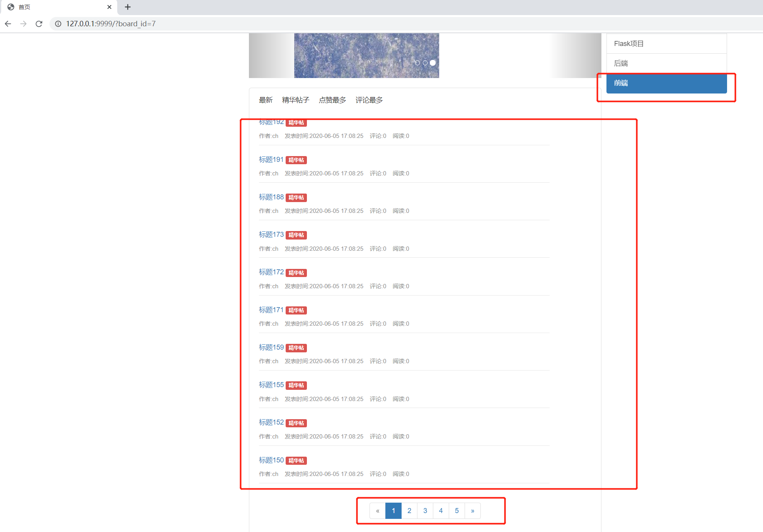763x532 pixels.
Task: Open a new browser tab
Action: pyautogui.click(x=128, y=7)
